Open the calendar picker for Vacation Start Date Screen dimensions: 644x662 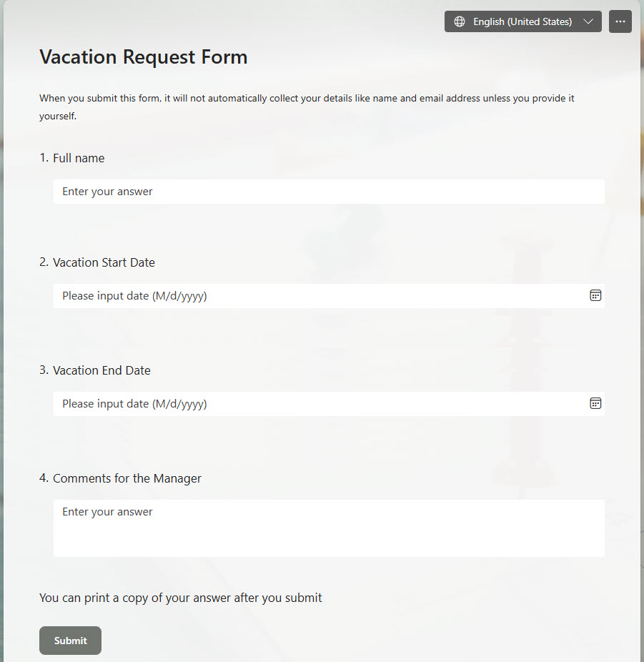tap(595, 295)
